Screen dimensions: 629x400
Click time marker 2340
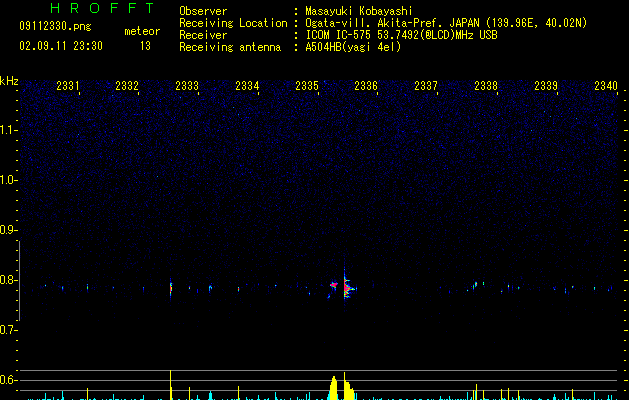606,85
